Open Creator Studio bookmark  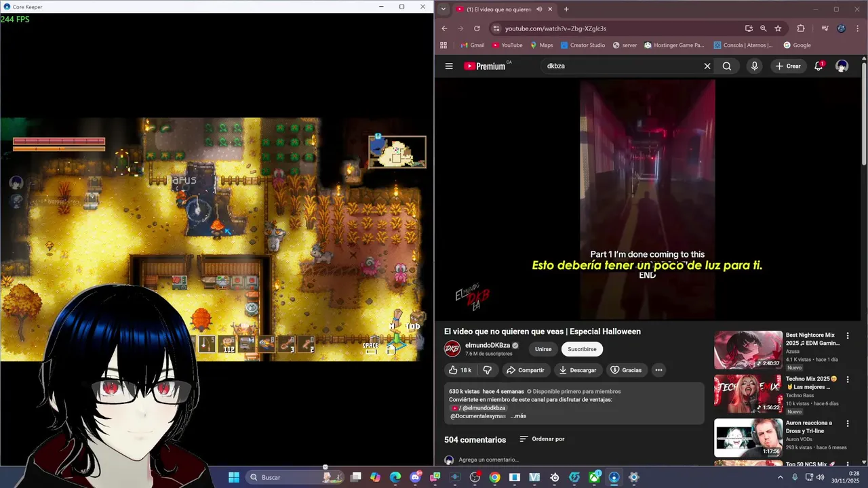[x=583, y=45]
